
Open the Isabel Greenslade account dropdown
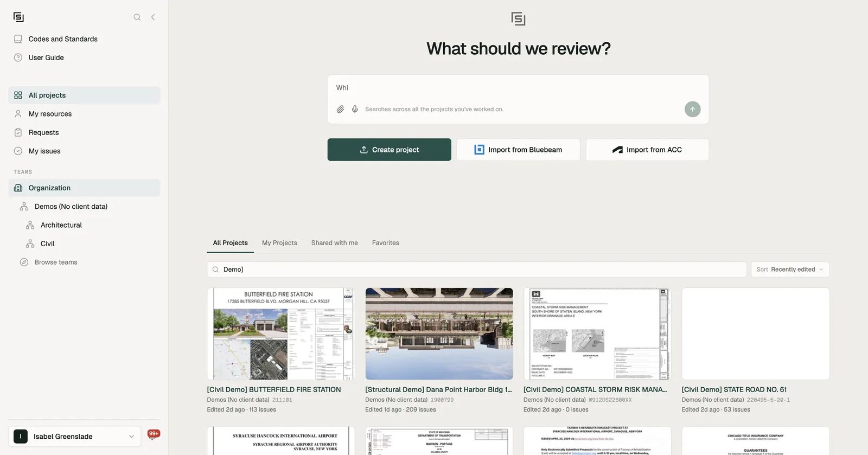pyautogui.click(x=74, y=437)
